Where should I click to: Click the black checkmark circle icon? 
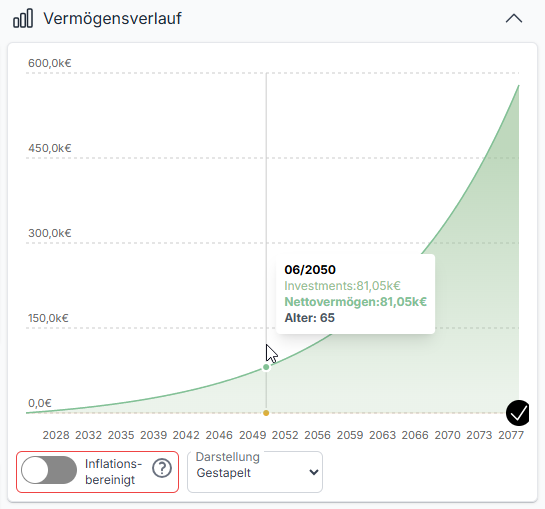[518, 413]
